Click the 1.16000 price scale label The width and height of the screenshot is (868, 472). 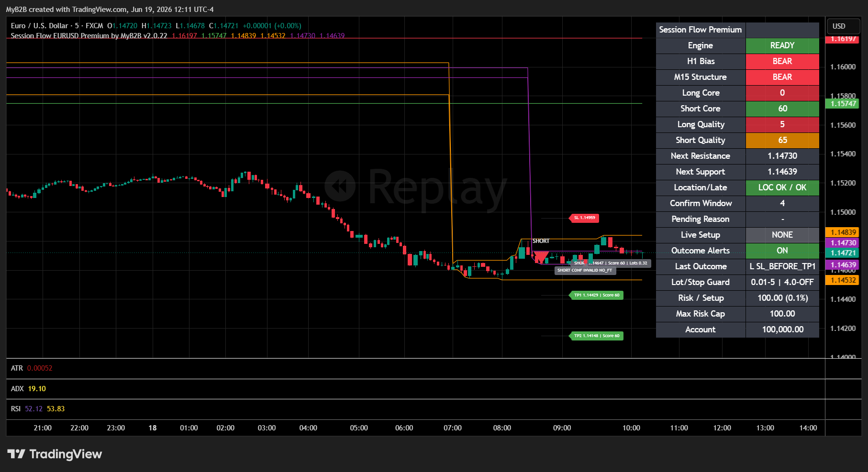pyautogui.click(x=843, y=67)
